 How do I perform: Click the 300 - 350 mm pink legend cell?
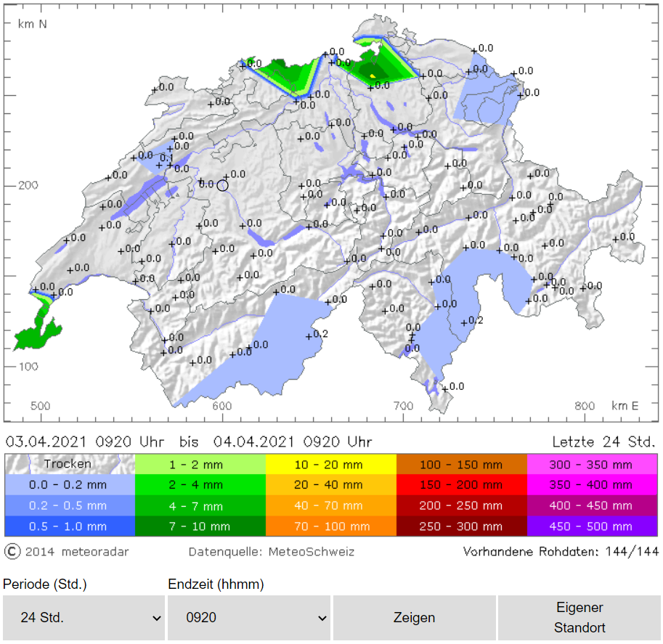[x=592, y=464]
